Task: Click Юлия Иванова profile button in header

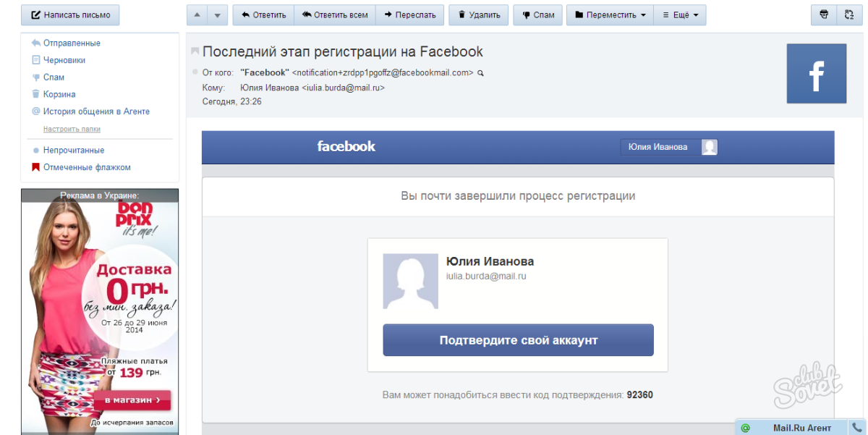Action: tap(669, 147)
